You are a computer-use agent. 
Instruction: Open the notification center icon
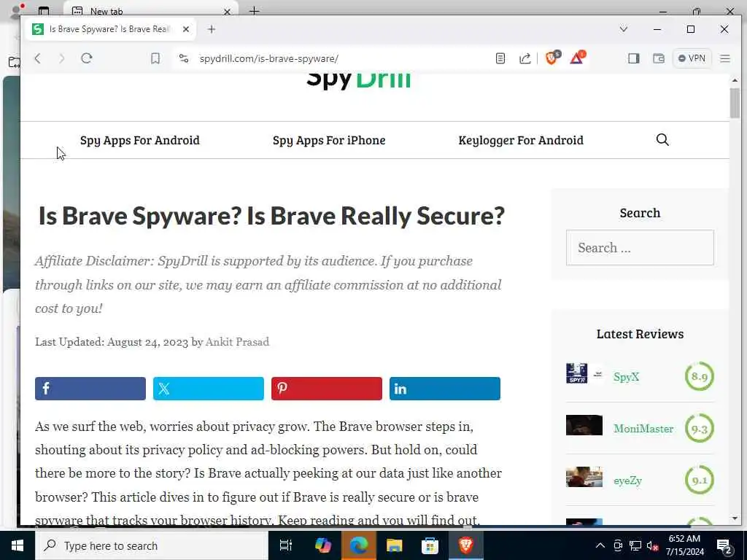(x=724, y=546)
